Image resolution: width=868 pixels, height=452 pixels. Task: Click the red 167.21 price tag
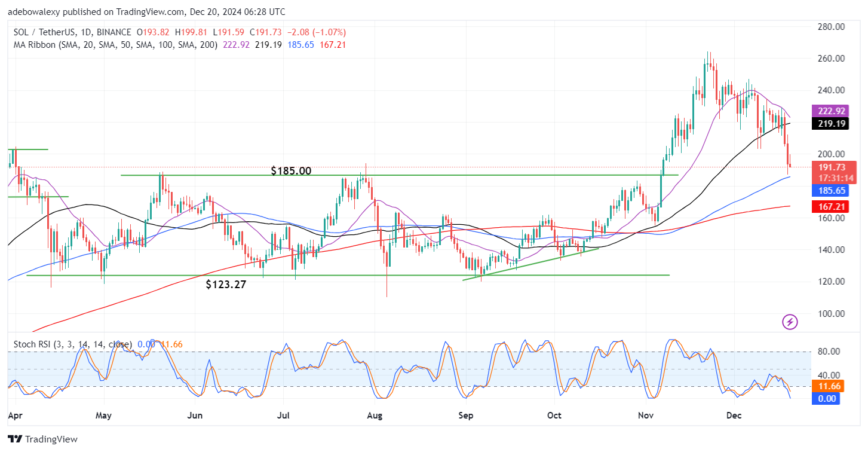coord(830,207)
